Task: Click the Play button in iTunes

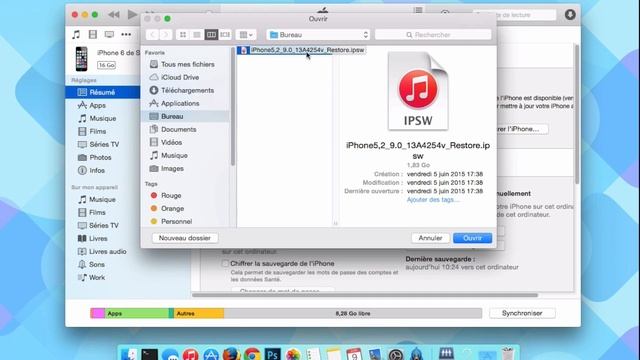Action: pos(132,15)
